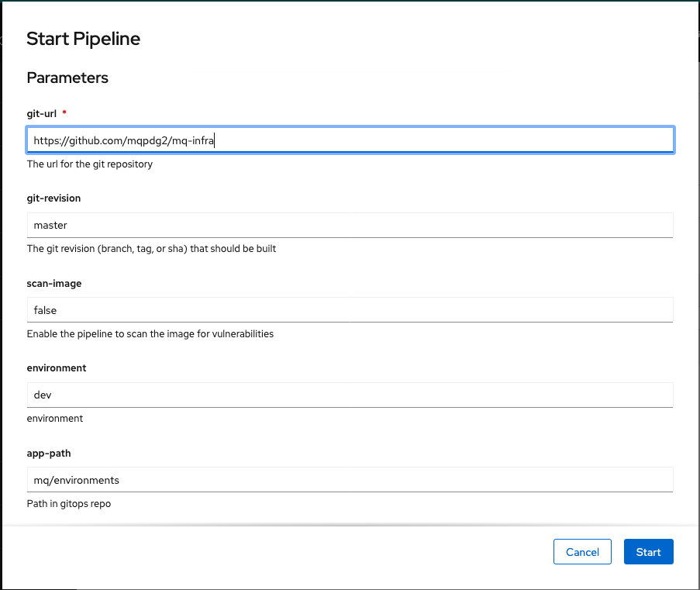Click the 'app-path' field label
Image resolution: width=700 pixels, height=590 pixels.
click(x=49, y=454)
